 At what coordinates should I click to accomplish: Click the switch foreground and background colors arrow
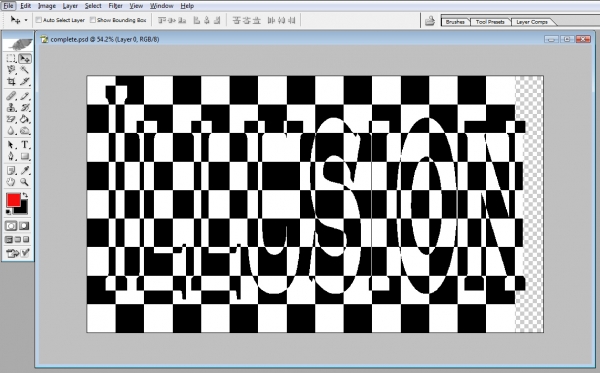(x=25, y=195)
